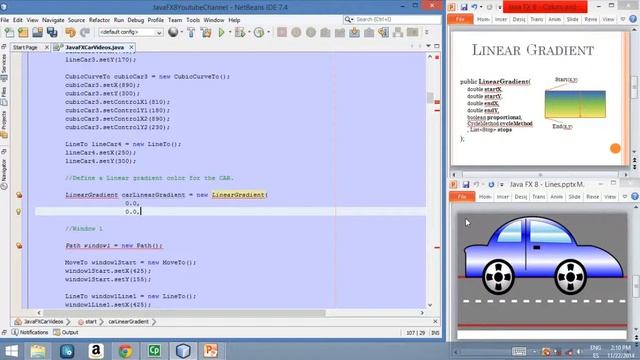Click error hint icon beside LinearGradient line

19,195
